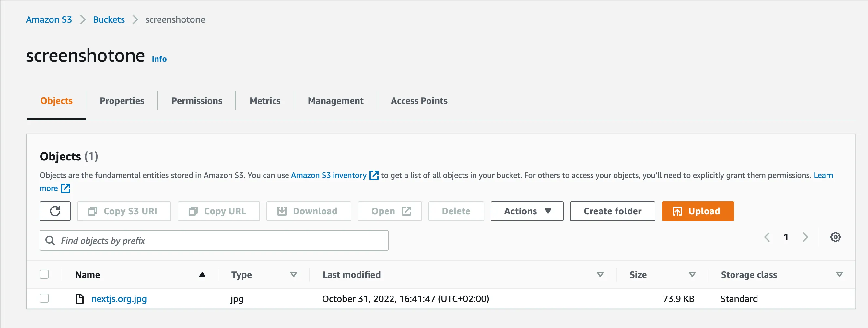
Task: Click the Create folder button
Action: [x=612, y=211]
